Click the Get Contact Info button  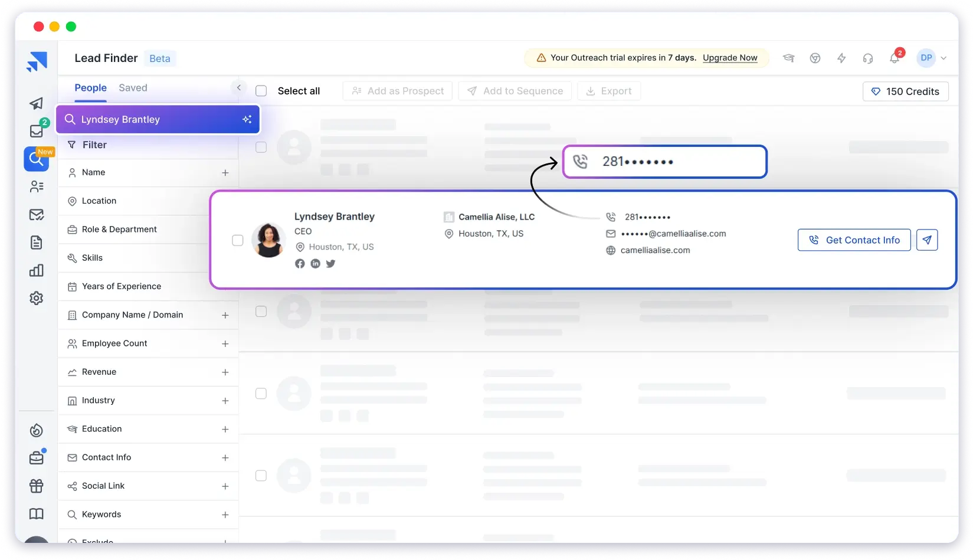tap(854, 240)
